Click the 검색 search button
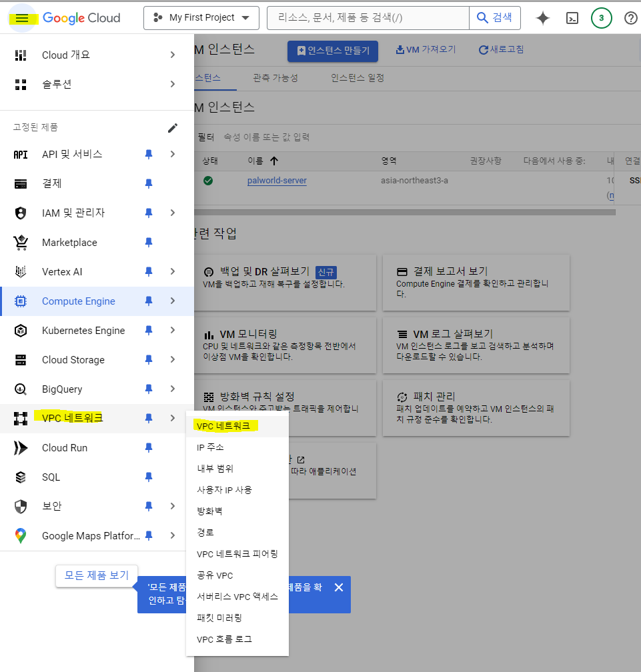The image size is (641, 672). pos(495,18)
